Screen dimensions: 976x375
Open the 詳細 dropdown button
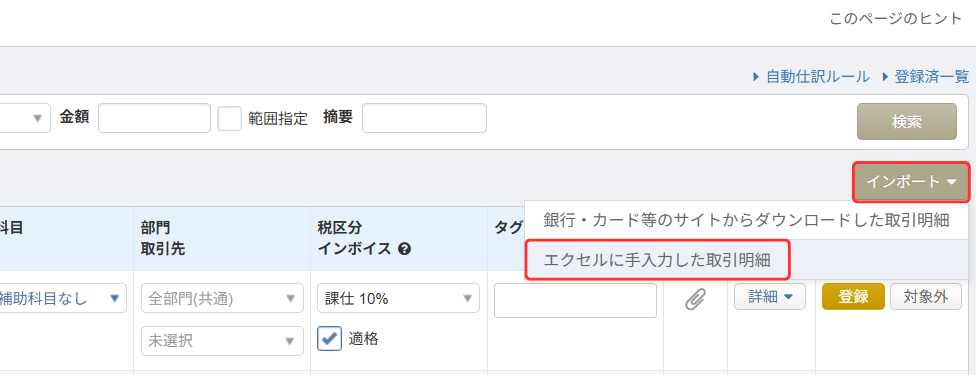coord(770,297)
